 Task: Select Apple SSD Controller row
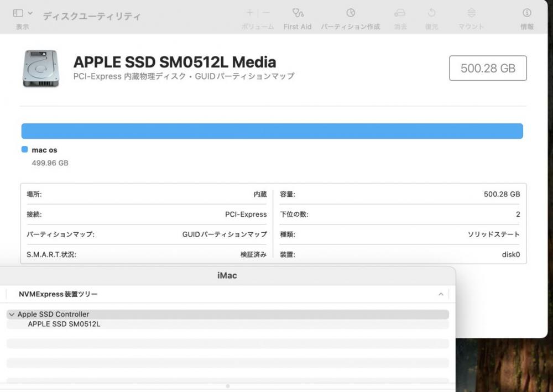[x=228, y=315]
